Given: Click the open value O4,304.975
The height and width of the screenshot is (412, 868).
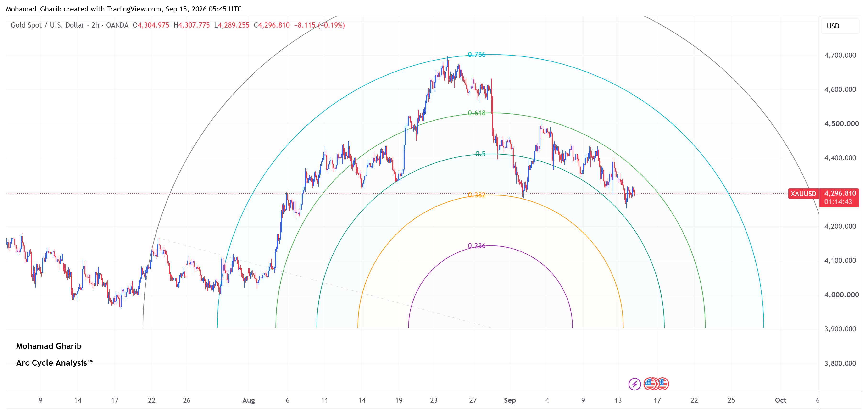Looking at the screenshot, I should click(x=151, y=25).
